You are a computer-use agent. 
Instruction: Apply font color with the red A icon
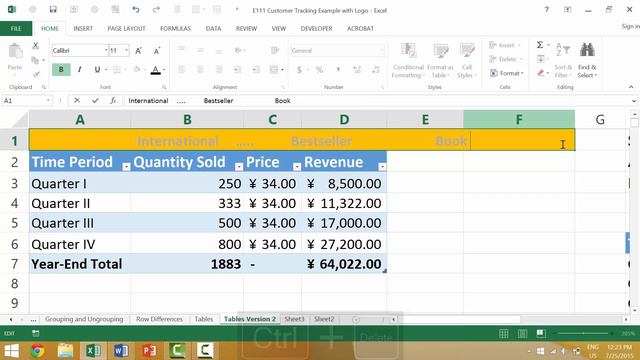[156, 70]
